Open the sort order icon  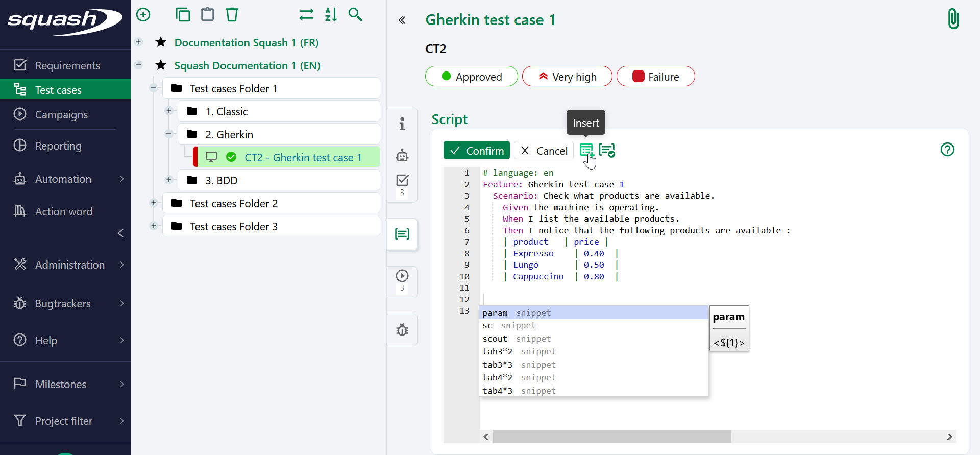[331, 15]
